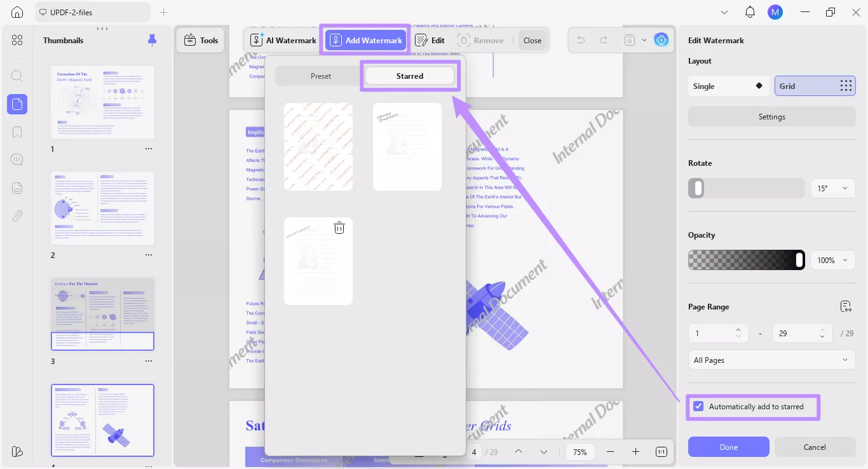The height and width of the screenshot is (469, 868).
Task: Delete the third starred watermark template
Action: (339, 227)
